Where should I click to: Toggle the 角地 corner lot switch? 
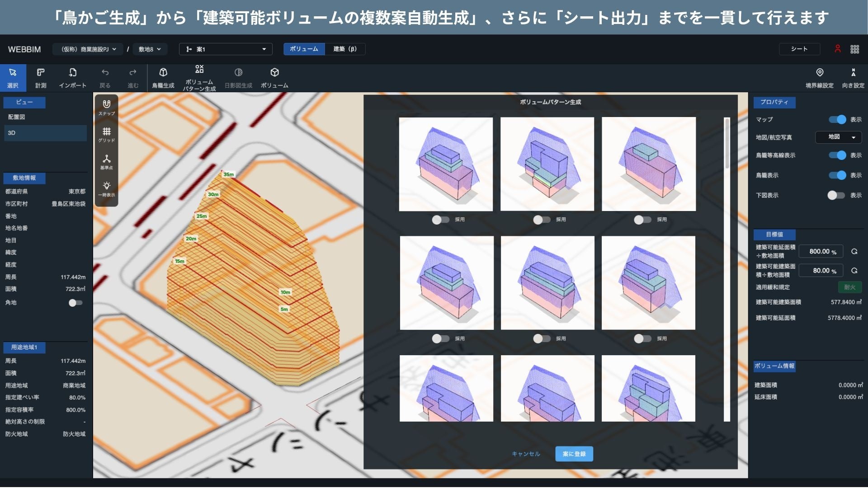[x=75, y=303]
